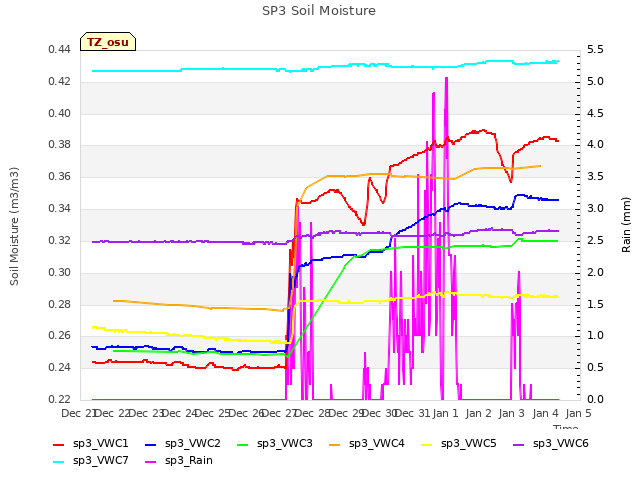Click the sp3_VWC6 legend label
The image size is (640, 480).
click(560, 443)
